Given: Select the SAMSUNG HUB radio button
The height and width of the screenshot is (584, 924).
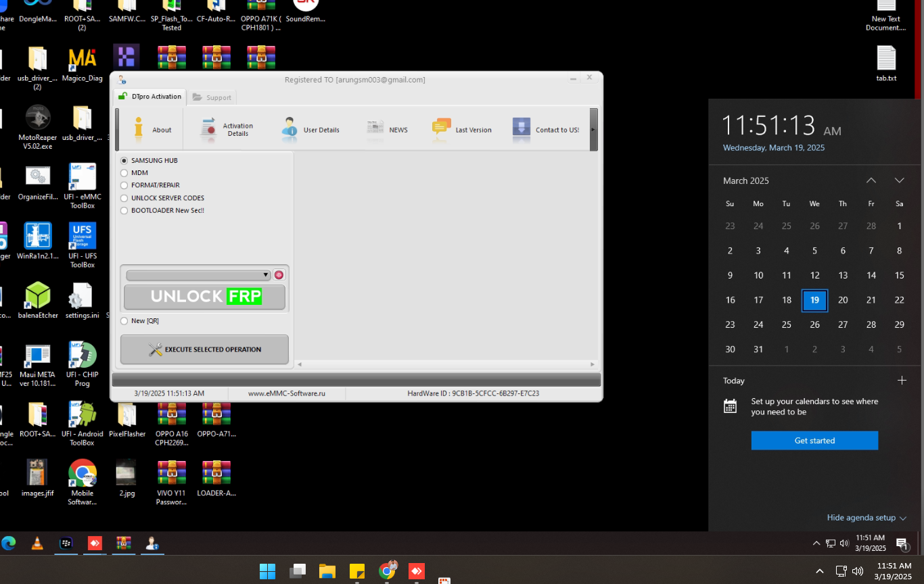Looking at the screenshot, I should [x=124, y=161].
